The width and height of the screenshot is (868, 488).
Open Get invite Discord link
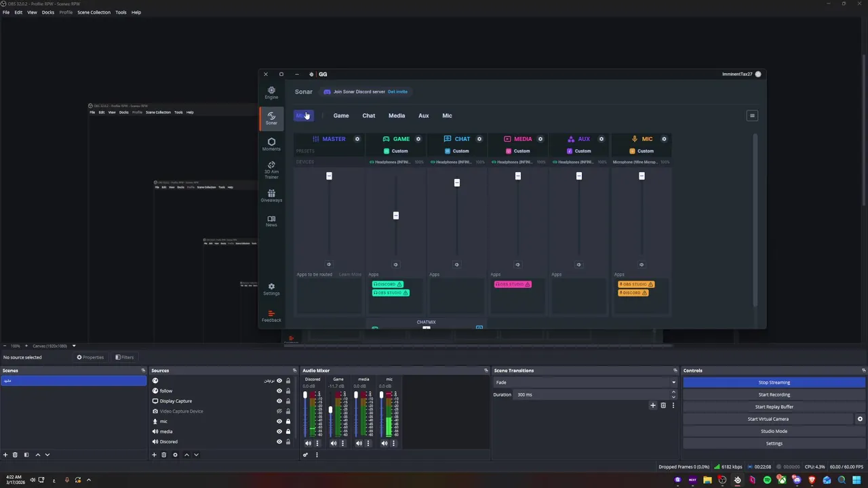point(397,91)
